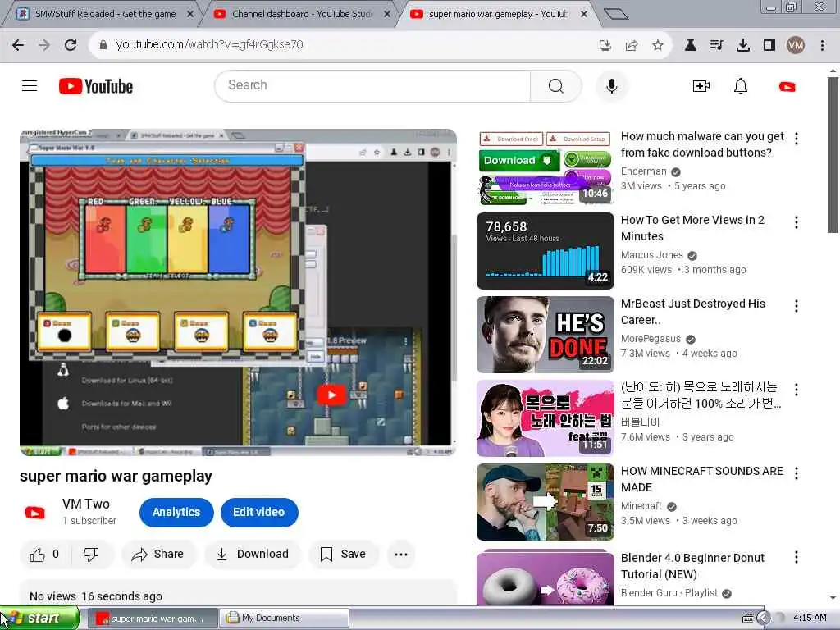Image resolution: width=840 pixels, height=630 pixels.
Task: Open the Minecraft sounds thumbnail
Action: point(546,502)
